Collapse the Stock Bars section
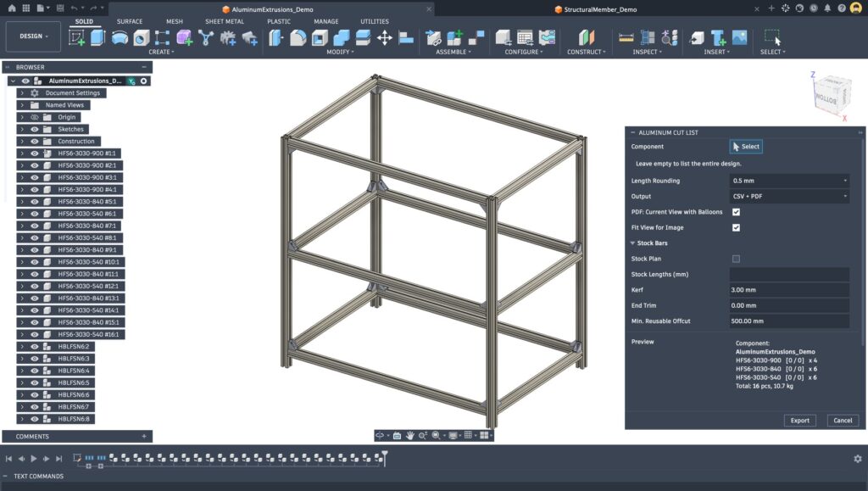 tap(632, 243)
